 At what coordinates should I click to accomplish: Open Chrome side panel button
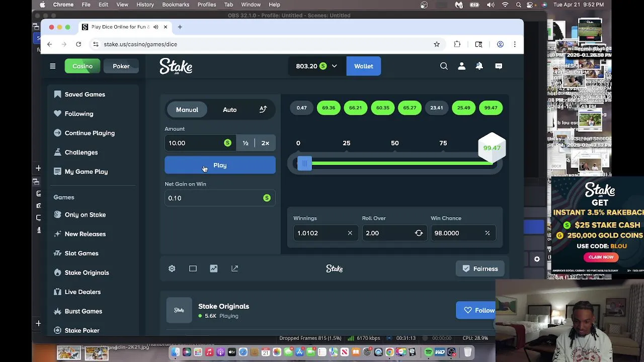[x=478, y=44]
